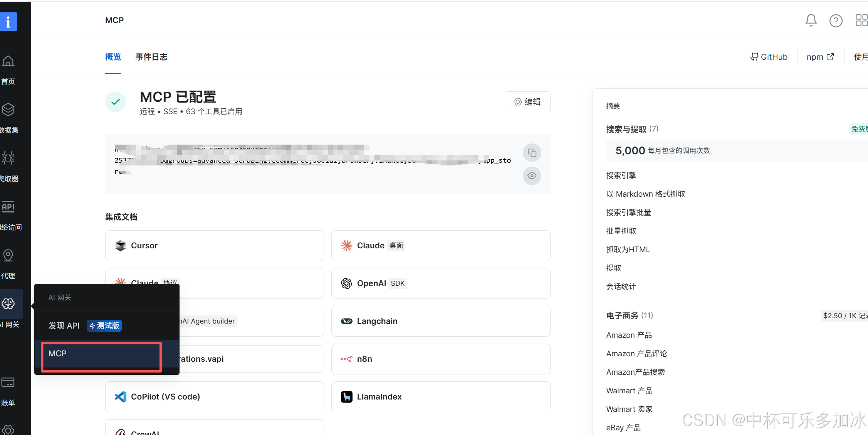Open the LlamaIndex integration card
The image size is (868, 435).
pyautogui.click(x=441, y=397)
